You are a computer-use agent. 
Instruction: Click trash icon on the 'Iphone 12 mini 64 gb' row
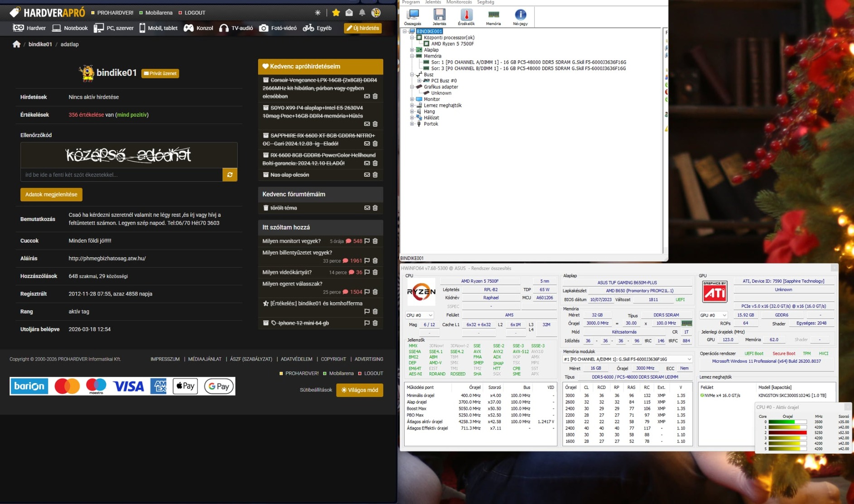(x=375, y=323)
